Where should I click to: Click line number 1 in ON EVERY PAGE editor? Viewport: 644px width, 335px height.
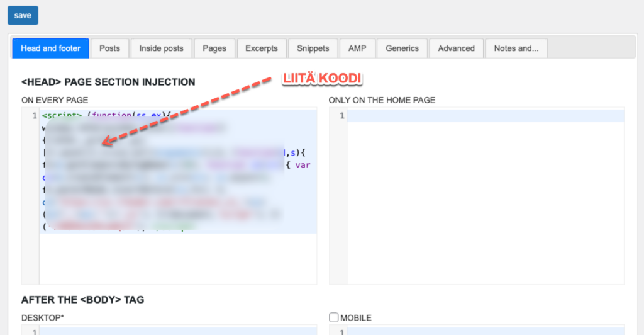[33, 116]
